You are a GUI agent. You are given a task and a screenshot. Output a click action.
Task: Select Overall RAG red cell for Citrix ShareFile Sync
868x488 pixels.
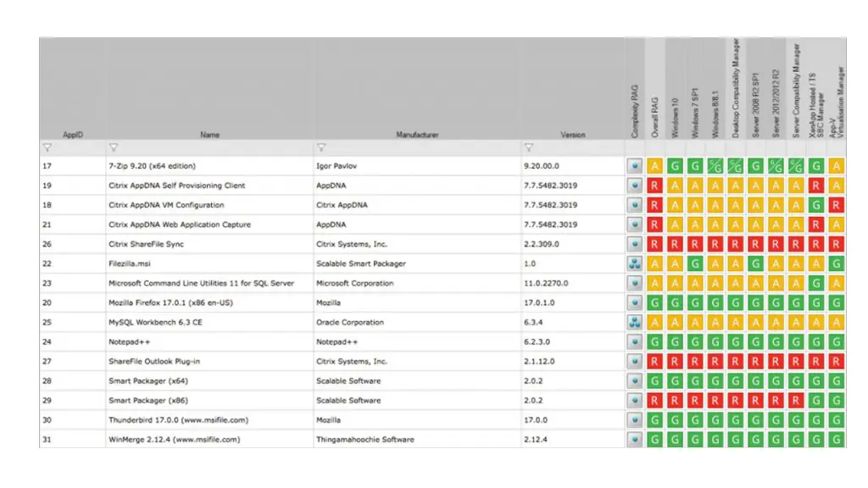pyautogui.click(x=655, y=244)
